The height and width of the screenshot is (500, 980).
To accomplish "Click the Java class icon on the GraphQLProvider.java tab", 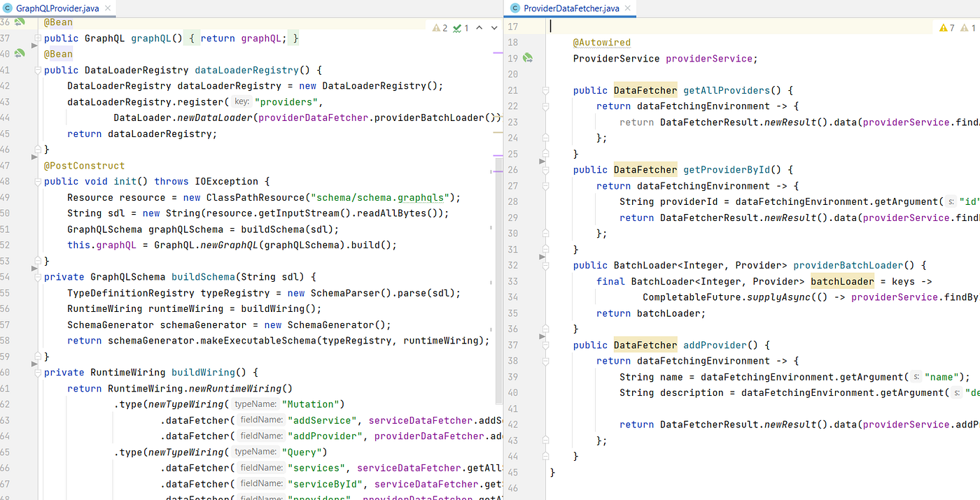I will pyautogui.click(x=7, y=9).
